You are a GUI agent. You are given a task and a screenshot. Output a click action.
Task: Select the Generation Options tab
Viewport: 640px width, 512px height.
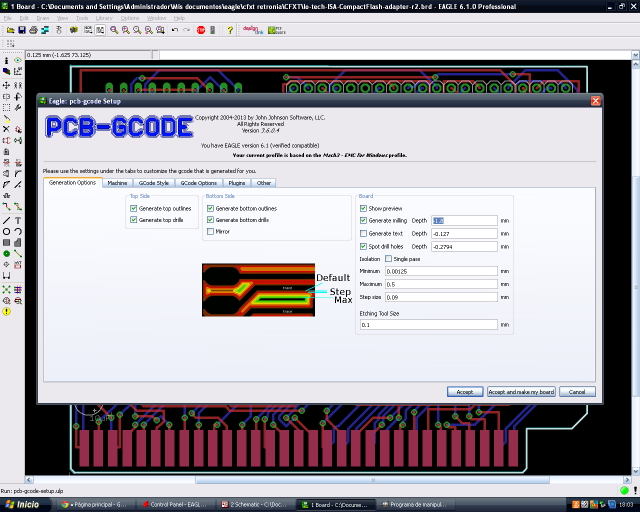pyautogui.click(x=73, y=183)
